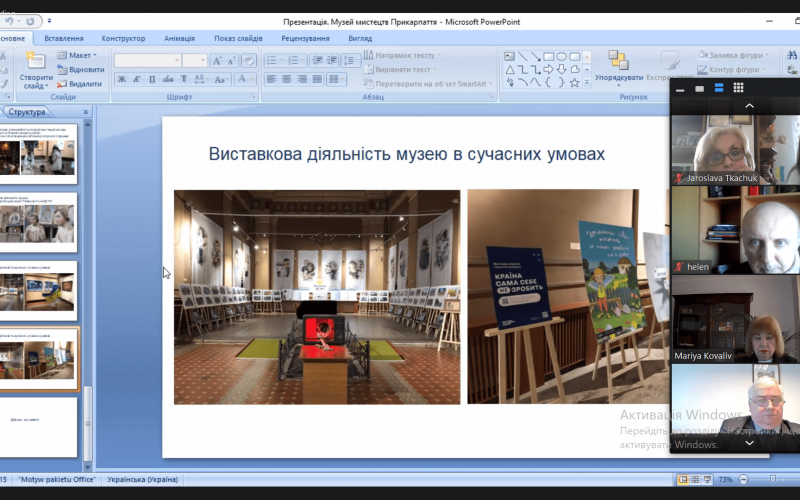Select the triangle shape
Image resolution: width=800 pixels, height=500 pixels.
coord(509,69)
